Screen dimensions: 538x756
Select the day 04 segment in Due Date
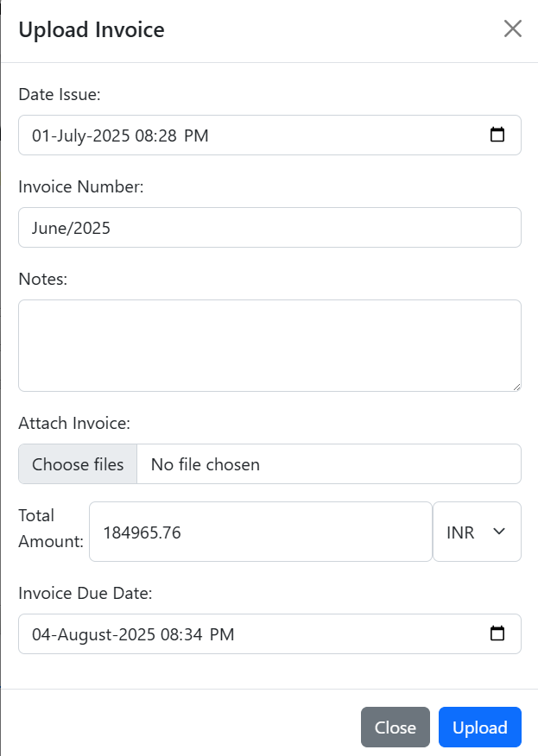(41, 634)
